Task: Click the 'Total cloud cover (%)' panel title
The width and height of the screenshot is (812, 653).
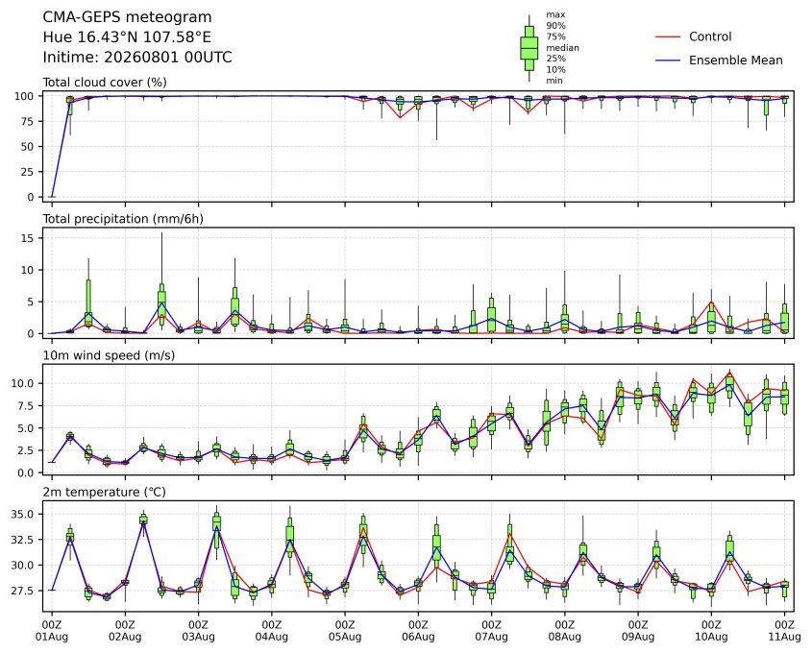Action: (105, 83)
